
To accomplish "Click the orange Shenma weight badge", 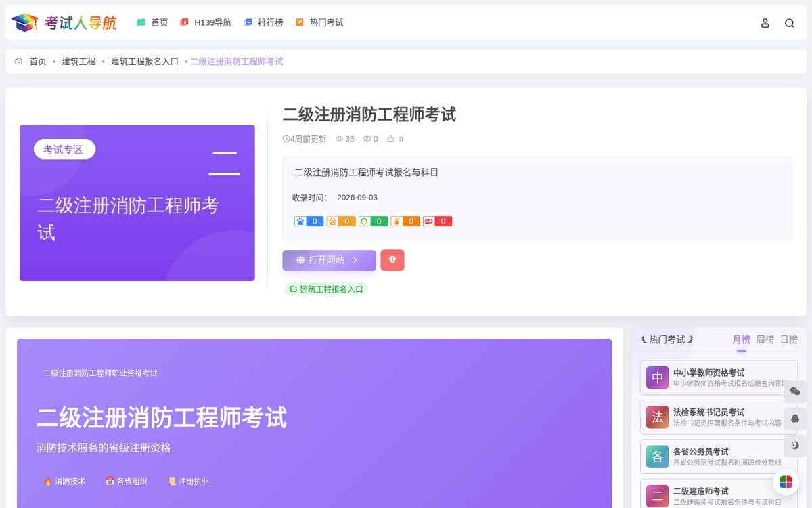I will (405, 221).
